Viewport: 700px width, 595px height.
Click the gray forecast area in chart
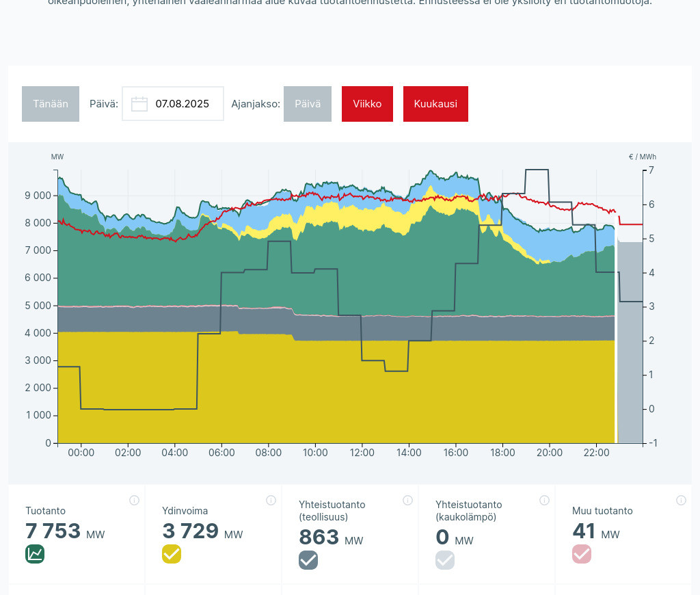point(630,342)
